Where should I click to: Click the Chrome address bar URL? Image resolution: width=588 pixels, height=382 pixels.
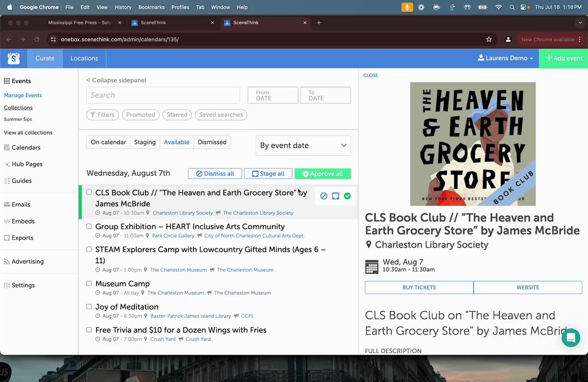[120, 40]
